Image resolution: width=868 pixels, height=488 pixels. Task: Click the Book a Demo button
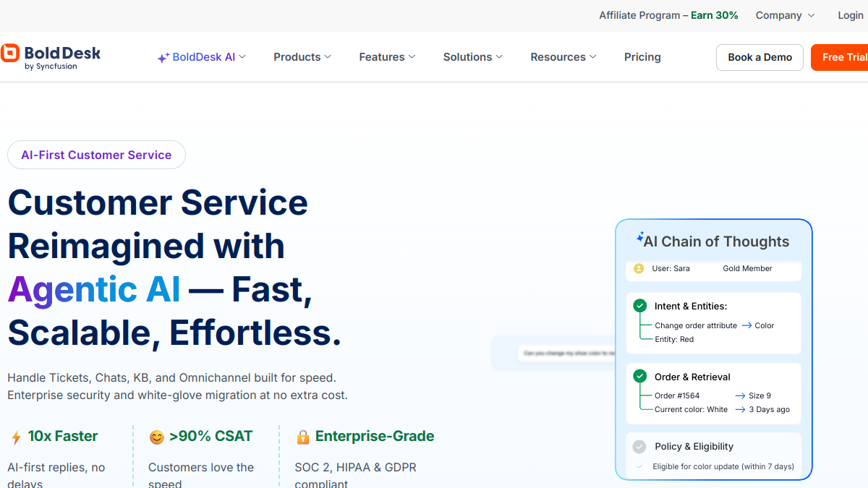tap(759, 57)
